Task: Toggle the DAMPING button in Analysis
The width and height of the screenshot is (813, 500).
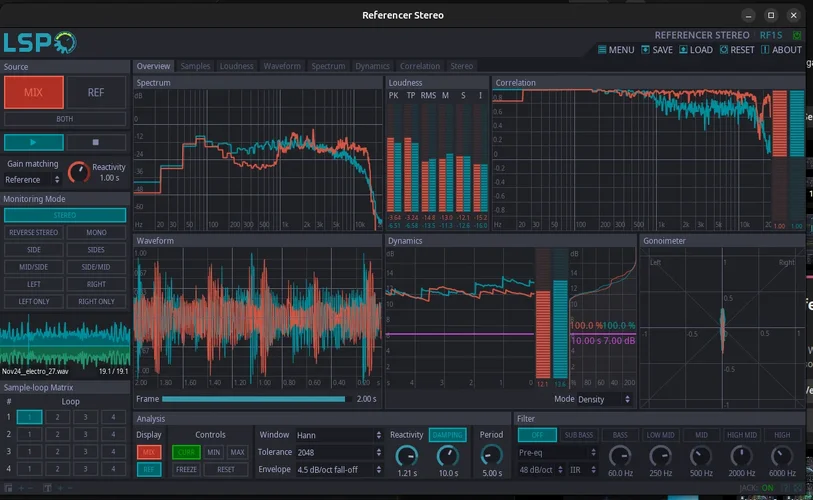Action: click(447, 435)
